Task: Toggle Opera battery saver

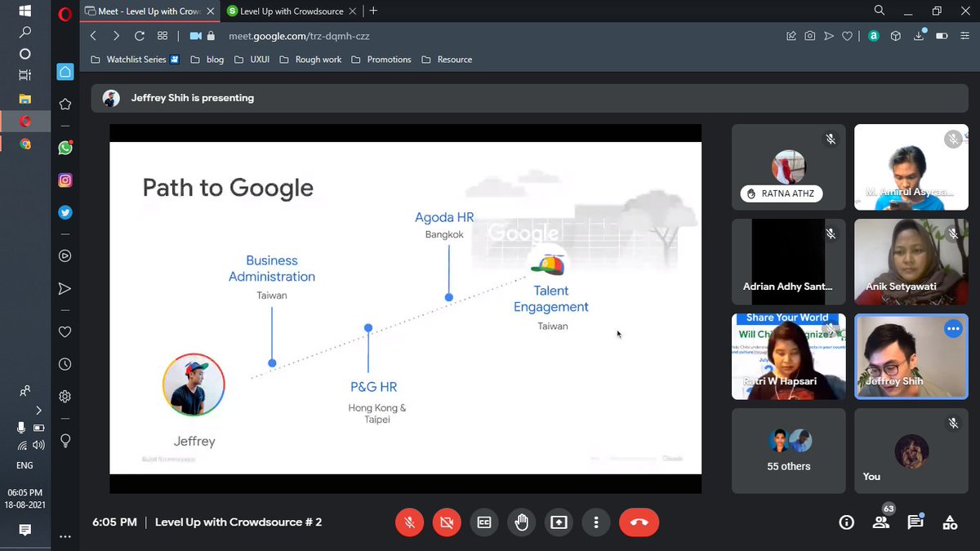Action: click(942, 36)
